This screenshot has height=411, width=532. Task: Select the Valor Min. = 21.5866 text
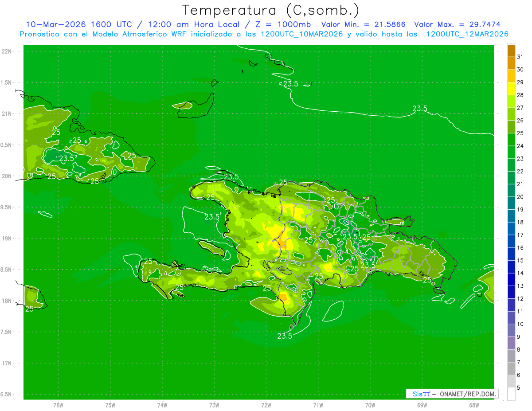(x=363, y=24)
